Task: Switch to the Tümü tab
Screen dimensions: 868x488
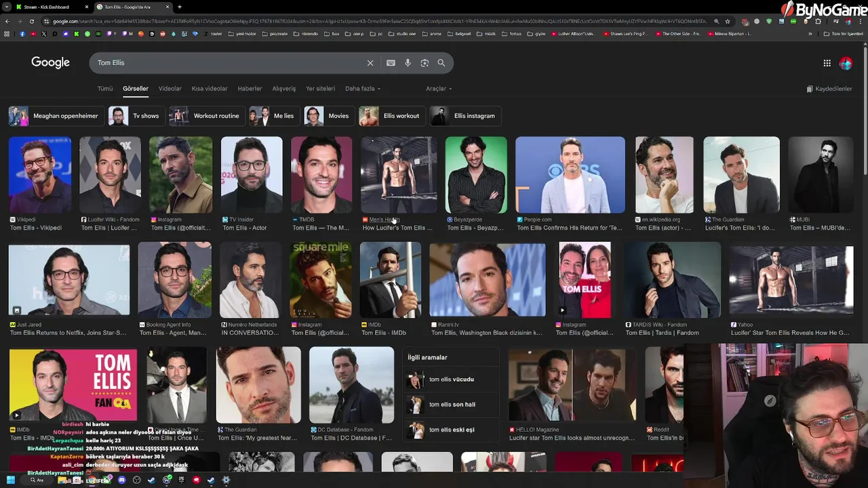Action: pos(105,89)
